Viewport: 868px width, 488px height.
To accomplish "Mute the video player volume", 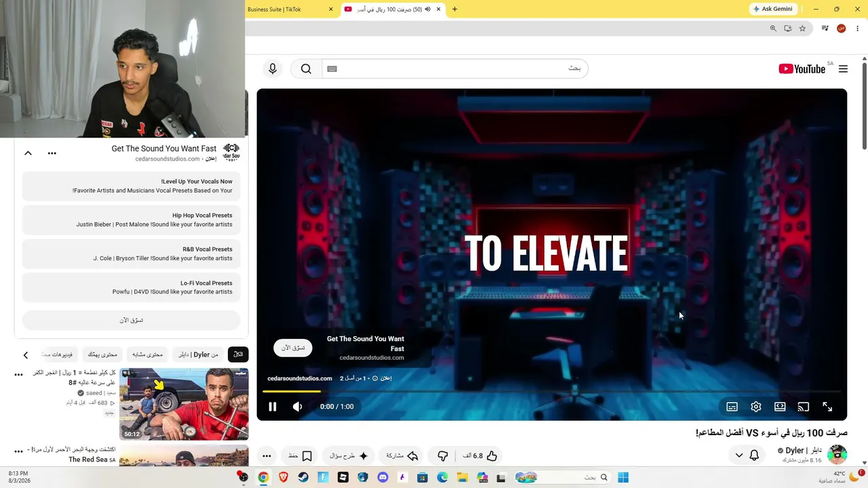I will point(297,407).
